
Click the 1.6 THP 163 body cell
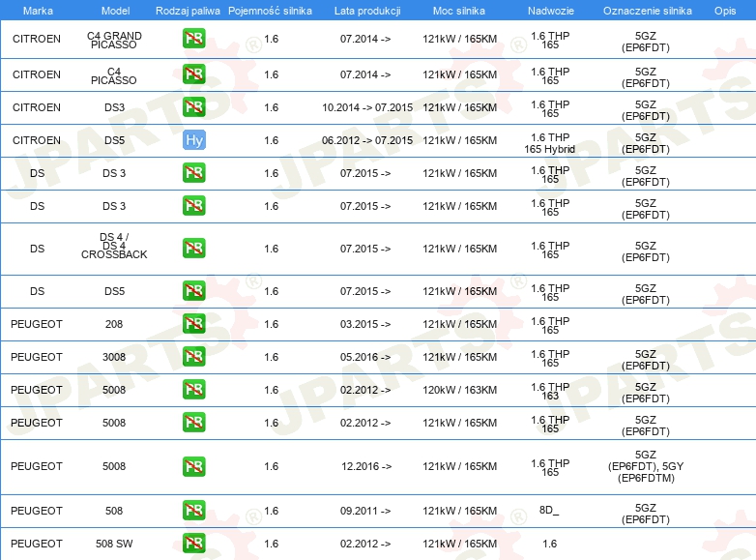550,391
